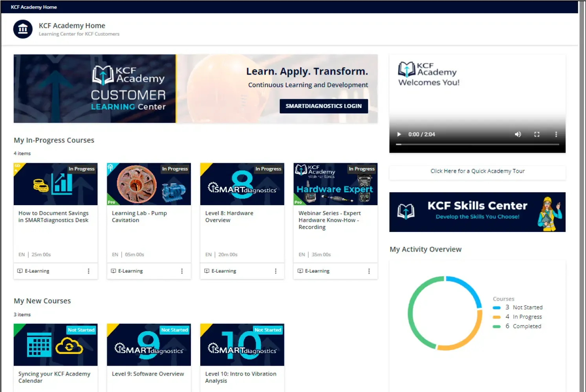
Task: Show more options for the Webinar Series course
Action: point(369,271)
